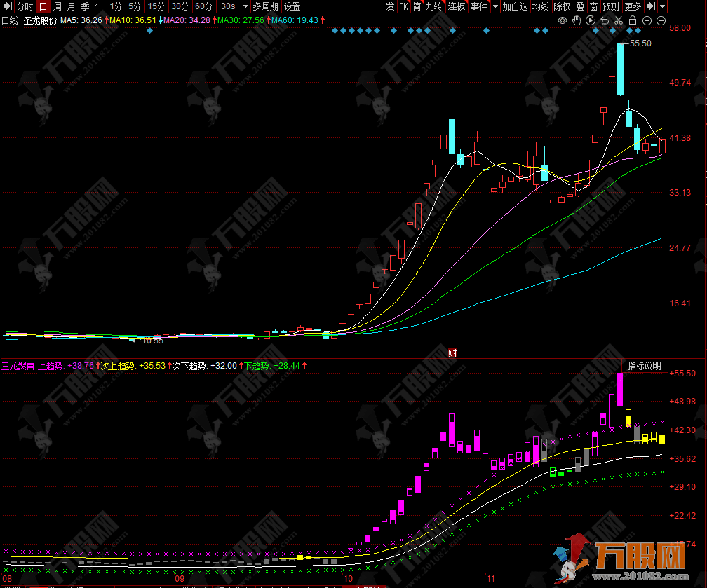Zoom out with the minus circle icon
Viewport: 707px width, 588px height.
[x=661, y=21]
